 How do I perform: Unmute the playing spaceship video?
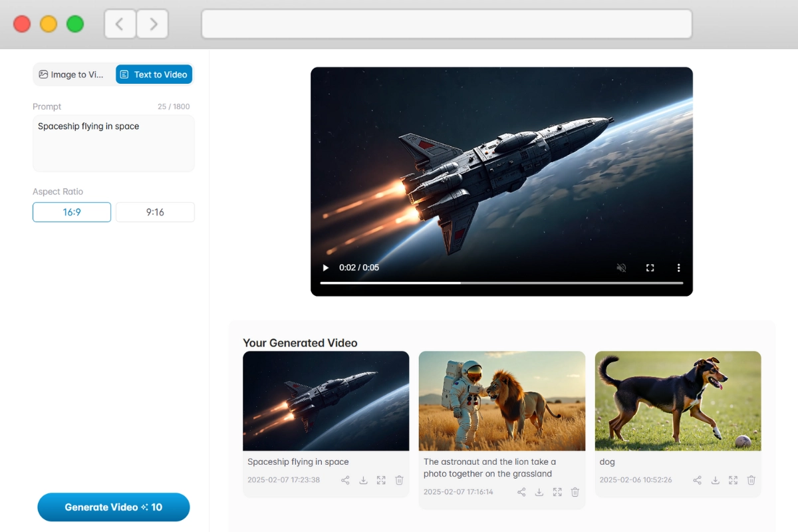click(621, 267)
